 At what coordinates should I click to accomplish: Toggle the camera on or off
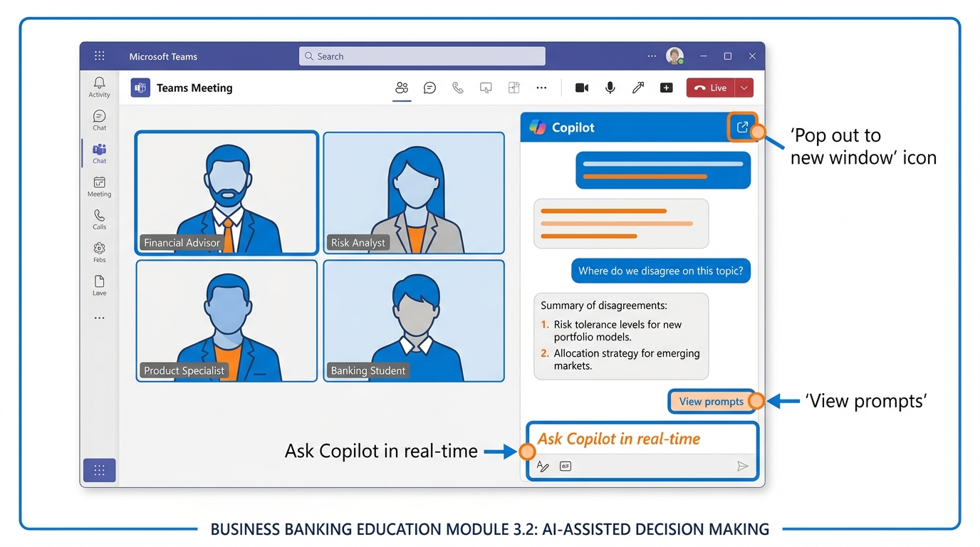[x=582, y=88]
